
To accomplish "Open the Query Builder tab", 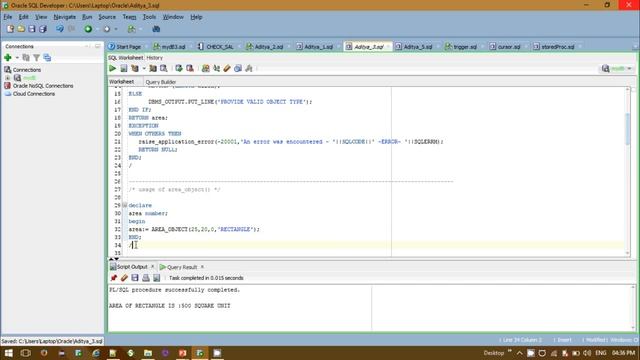I will pyautogui.click(x=161, y=82).
